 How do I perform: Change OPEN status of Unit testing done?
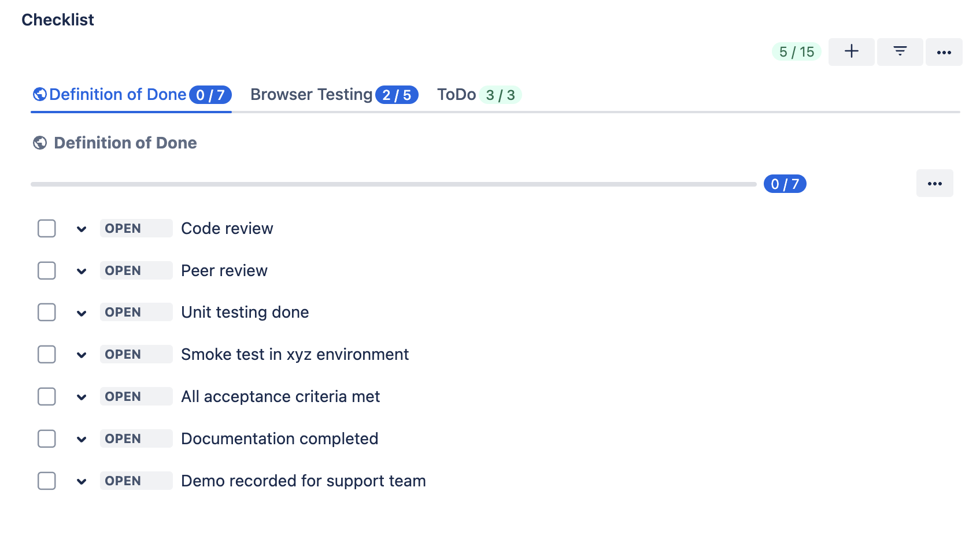pyautogui.click(x=136, y=312)
